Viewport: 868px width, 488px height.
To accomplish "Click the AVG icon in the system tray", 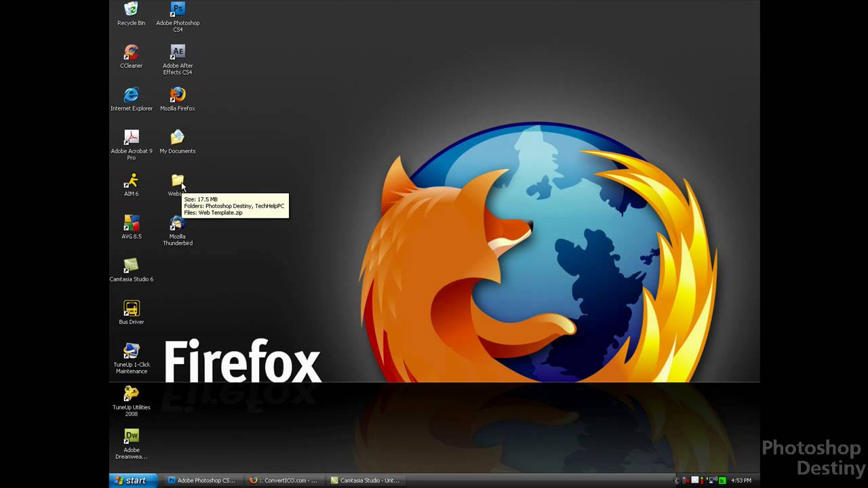I will click(x=722, y=481).
